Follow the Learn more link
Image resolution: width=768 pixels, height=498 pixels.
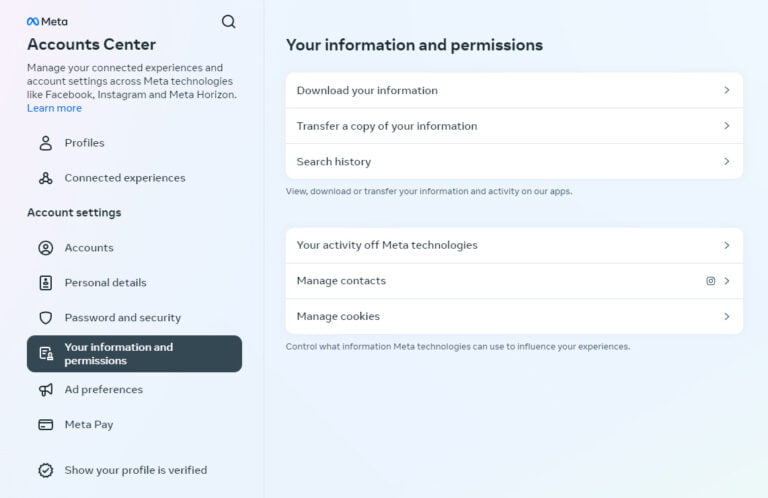54,108
